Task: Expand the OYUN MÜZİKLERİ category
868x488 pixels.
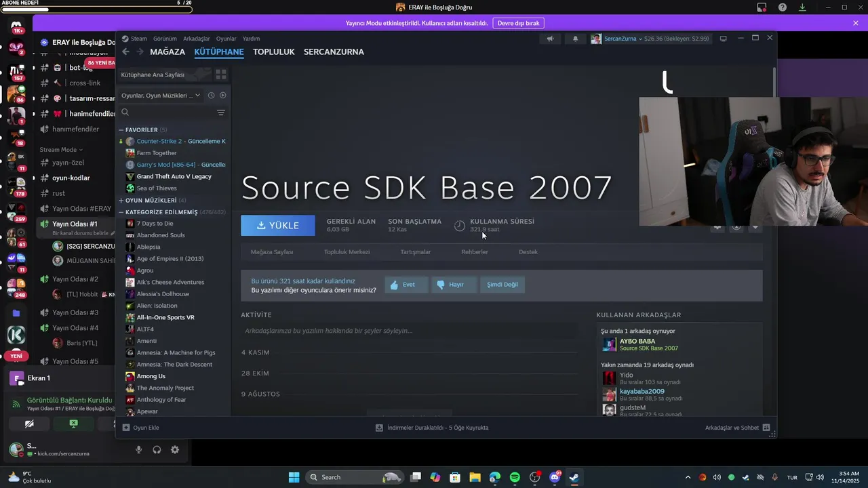Action: pos(121,201)
